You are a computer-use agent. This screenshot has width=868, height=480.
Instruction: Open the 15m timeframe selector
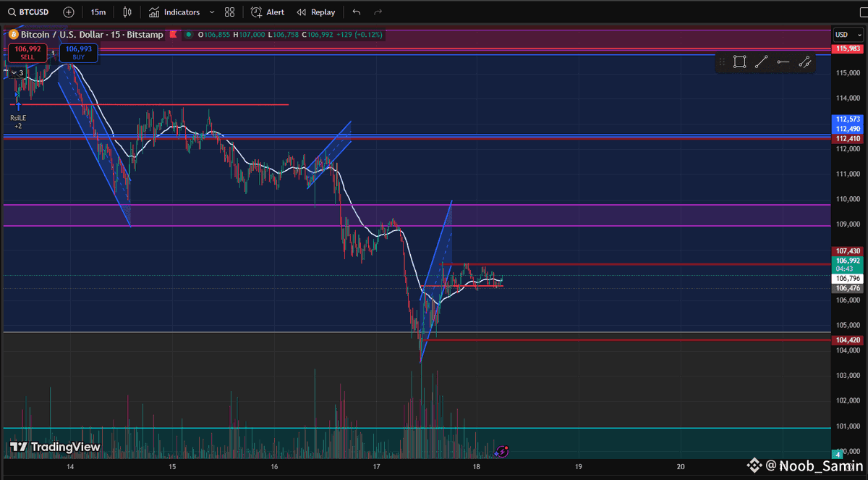(98, 12)
